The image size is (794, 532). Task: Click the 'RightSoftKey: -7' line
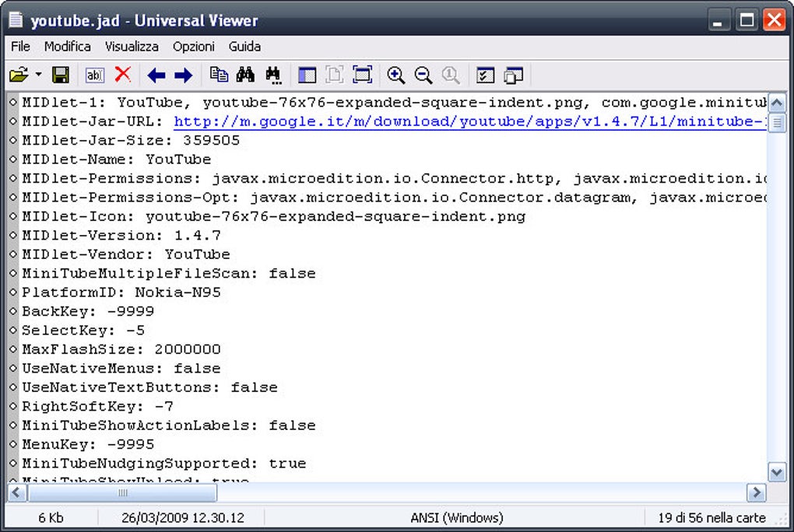coord(98,406)
